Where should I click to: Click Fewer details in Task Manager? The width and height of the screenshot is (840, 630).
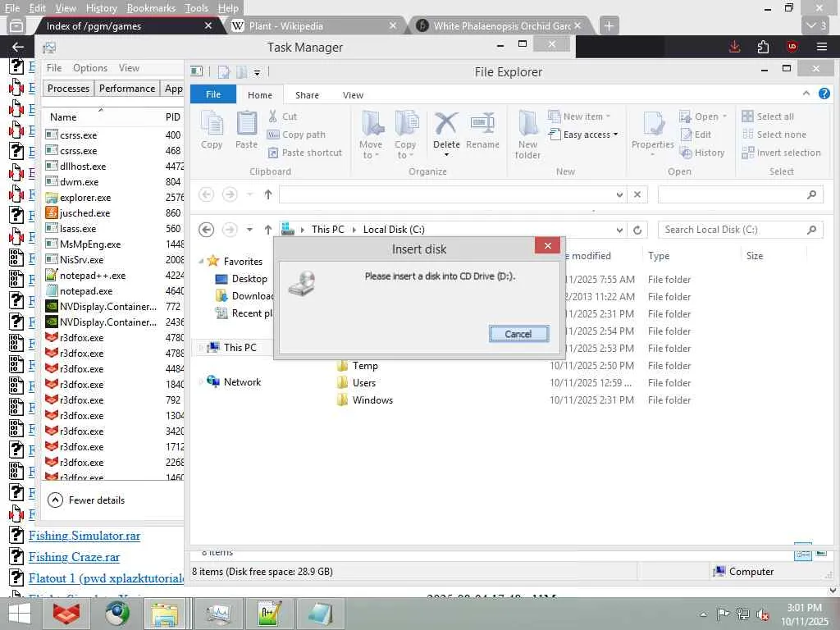coord(86,500)
